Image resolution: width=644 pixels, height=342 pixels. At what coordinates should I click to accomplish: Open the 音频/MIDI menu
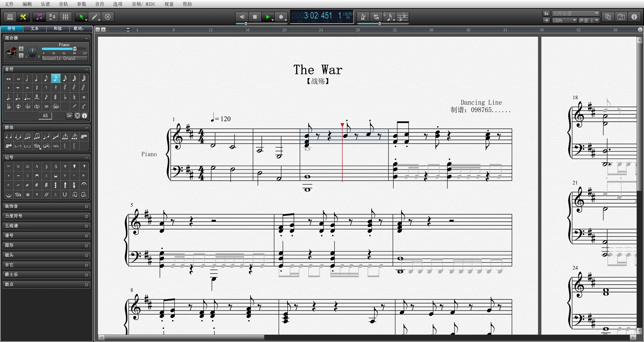pos(144,4)
